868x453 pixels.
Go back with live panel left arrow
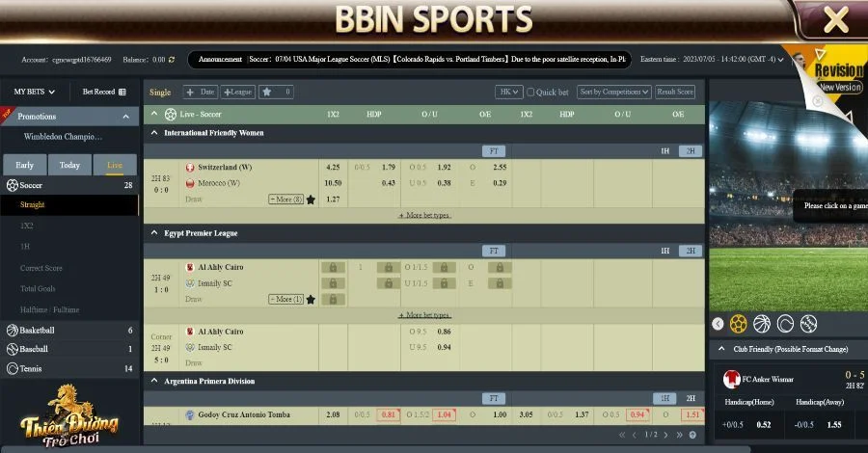(x=718, y=324)
